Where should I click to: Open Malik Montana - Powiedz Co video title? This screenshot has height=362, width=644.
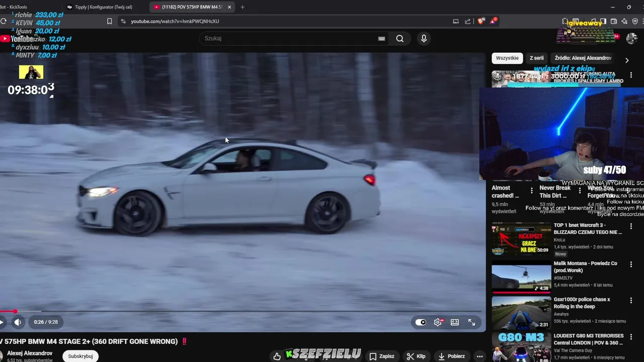[x=585, y=267]
